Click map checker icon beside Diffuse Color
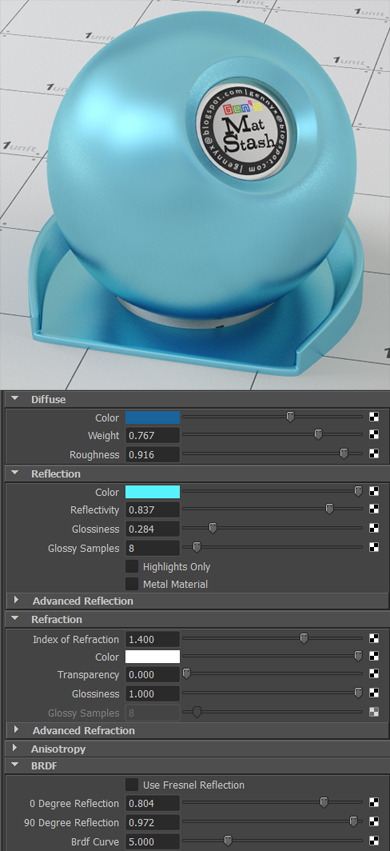Image resolution: width=390 pixels, height=851 pixels. 374,417
